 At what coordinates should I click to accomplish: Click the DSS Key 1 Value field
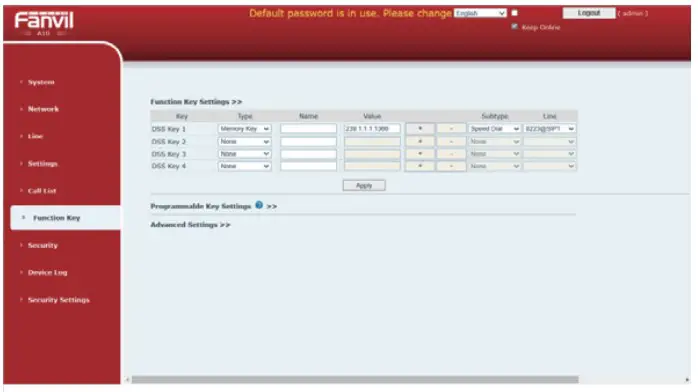tap(372, 129)
